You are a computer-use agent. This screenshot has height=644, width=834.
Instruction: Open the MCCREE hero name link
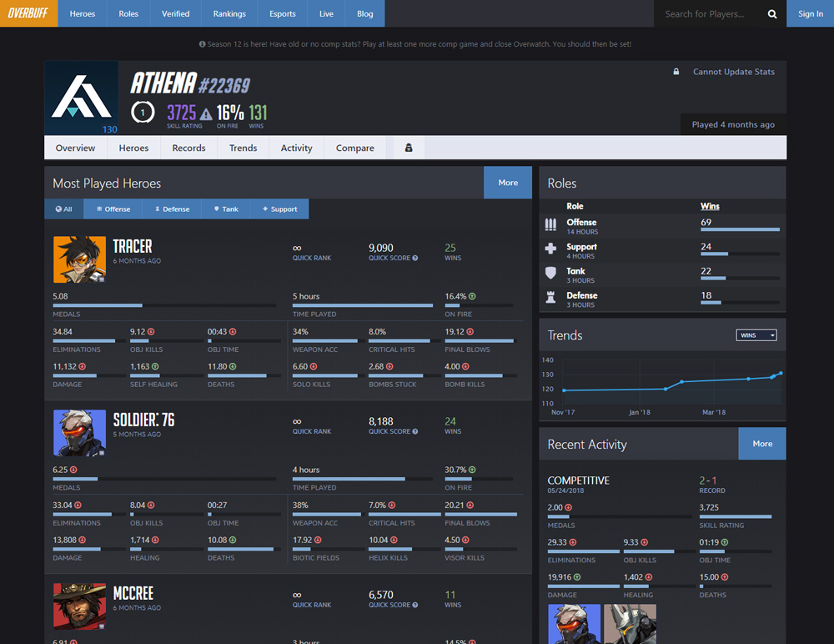click(x=133, y=593)
